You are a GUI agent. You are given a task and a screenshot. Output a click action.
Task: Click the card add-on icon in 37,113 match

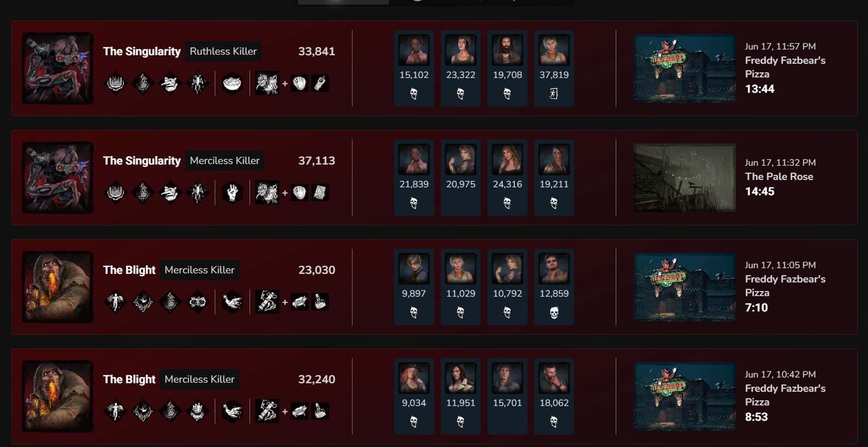pos(320,193)
